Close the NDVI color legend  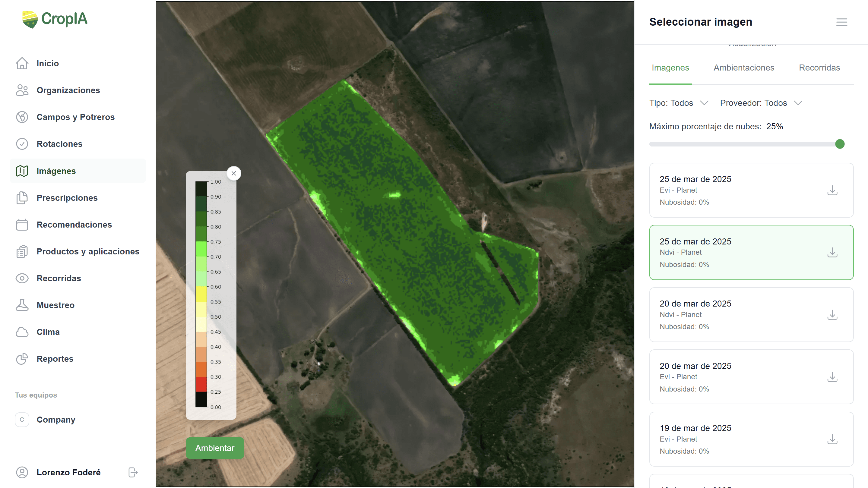coord(233,173)
